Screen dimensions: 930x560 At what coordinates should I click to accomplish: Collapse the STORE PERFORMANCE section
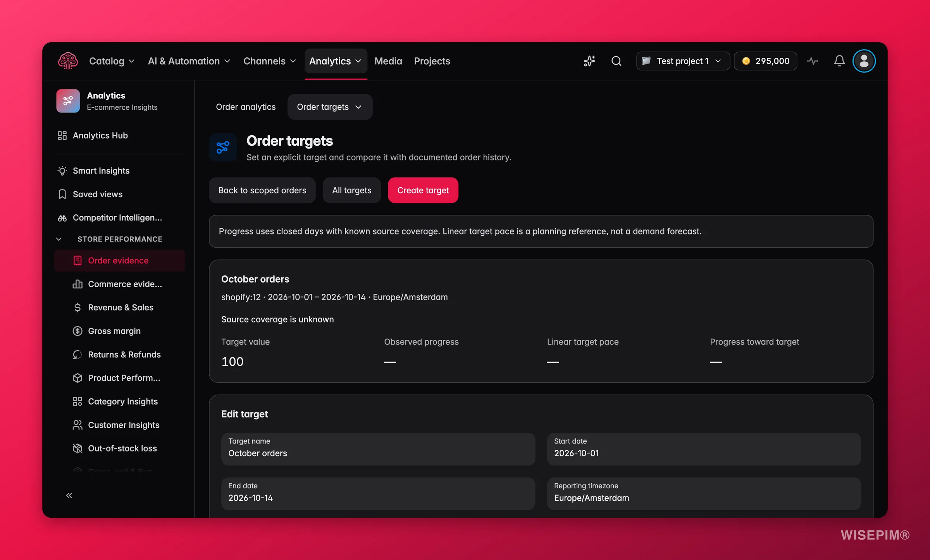(x=59, y=239)
